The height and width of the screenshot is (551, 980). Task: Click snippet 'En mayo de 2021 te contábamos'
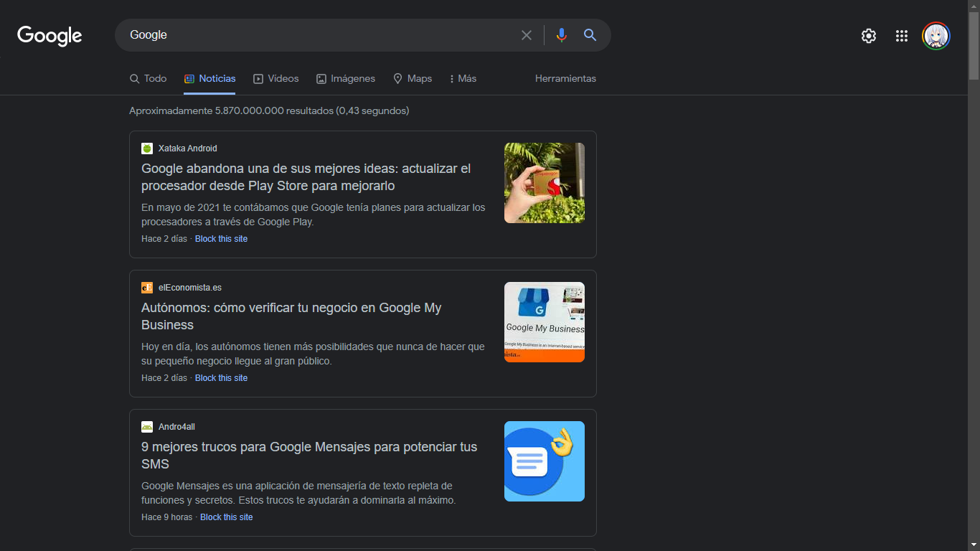[x=314, y=215]
